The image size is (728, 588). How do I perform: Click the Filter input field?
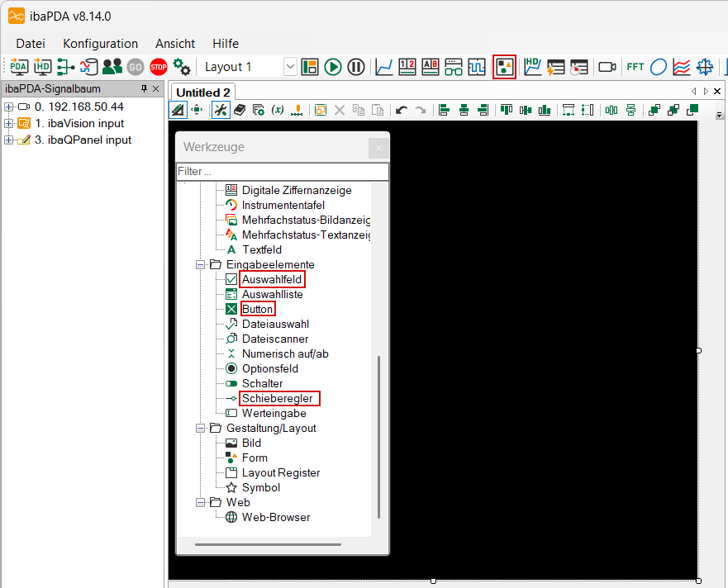(x=283, y=171)
